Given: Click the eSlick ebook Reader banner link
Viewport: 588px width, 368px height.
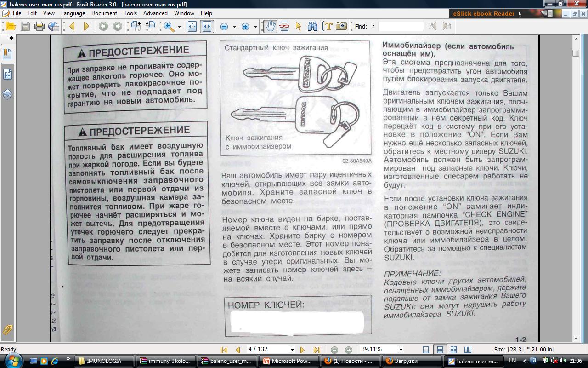Looking at the screenshot, I should 484,13.
